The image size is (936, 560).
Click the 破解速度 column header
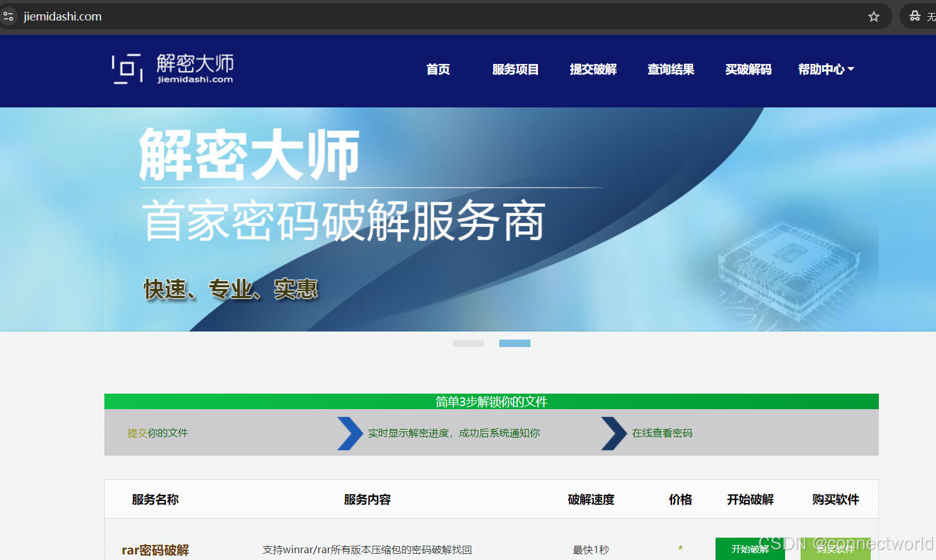[591, 499]
